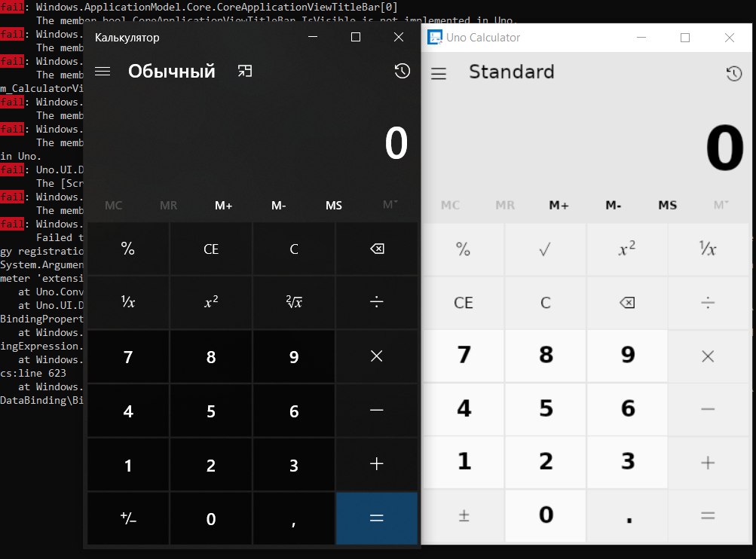Screen dimensions: 756x559
Task: Click multiply key in Калькулятор window
Action: click(377, 356)
